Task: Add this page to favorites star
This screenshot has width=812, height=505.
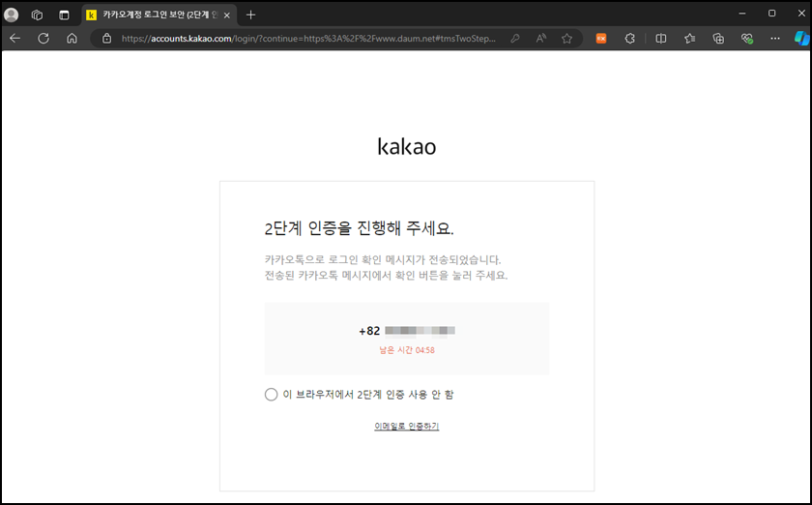Action: click(x=567, y=39)
